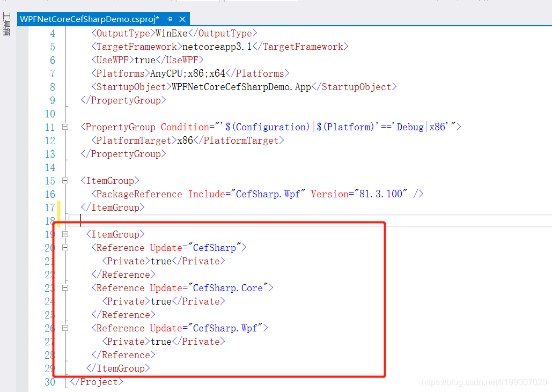This screenshot has height=392, width=552.
Task: Collapse the PackageReference ItemGroup region
Action: tap(65, 180)
